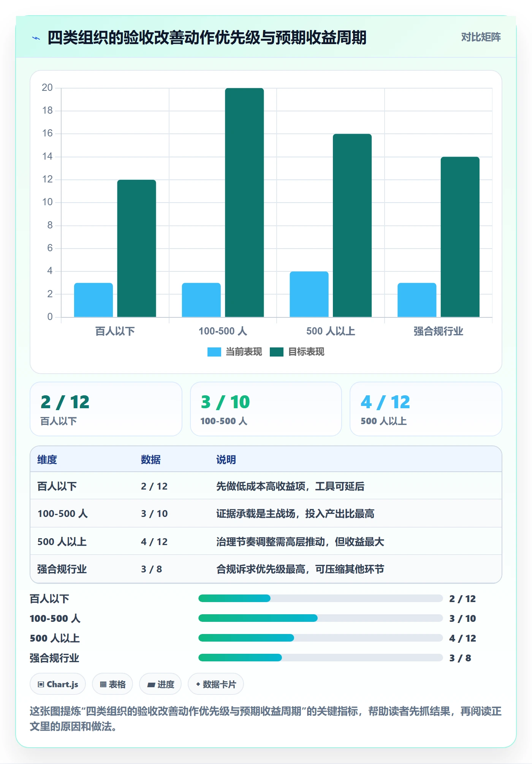Click the 强合规行业 row label in the table

62,569
